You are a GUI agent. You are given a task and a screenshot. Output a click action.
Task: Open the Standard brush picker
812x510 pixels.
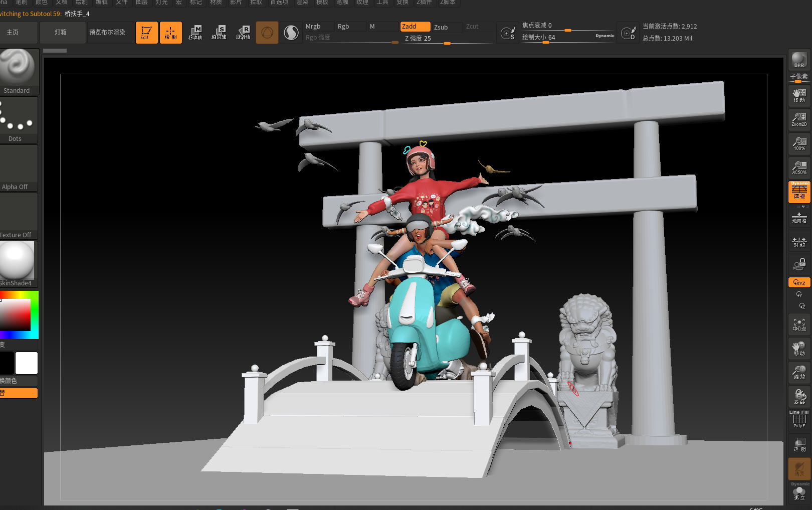click(19, 71)
